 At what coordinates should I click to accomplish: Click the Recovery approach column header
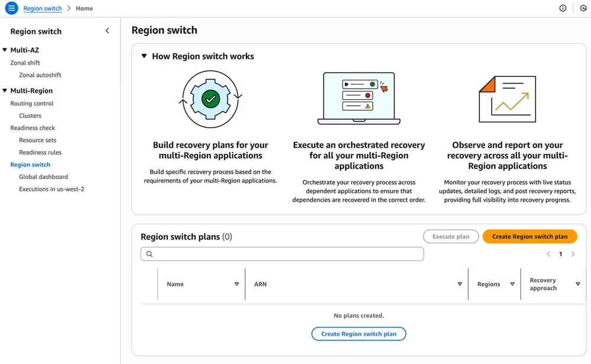pyautogui.click(x=543, y=284)
